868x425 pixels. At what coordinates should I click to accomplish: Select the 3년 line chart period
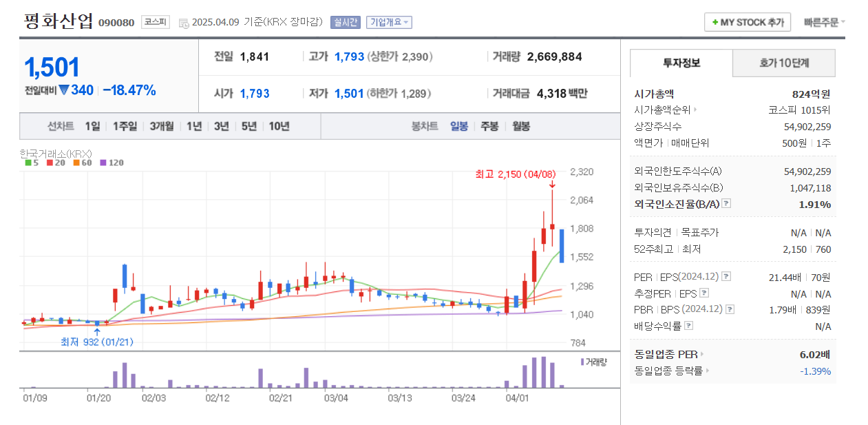(221, 126)
